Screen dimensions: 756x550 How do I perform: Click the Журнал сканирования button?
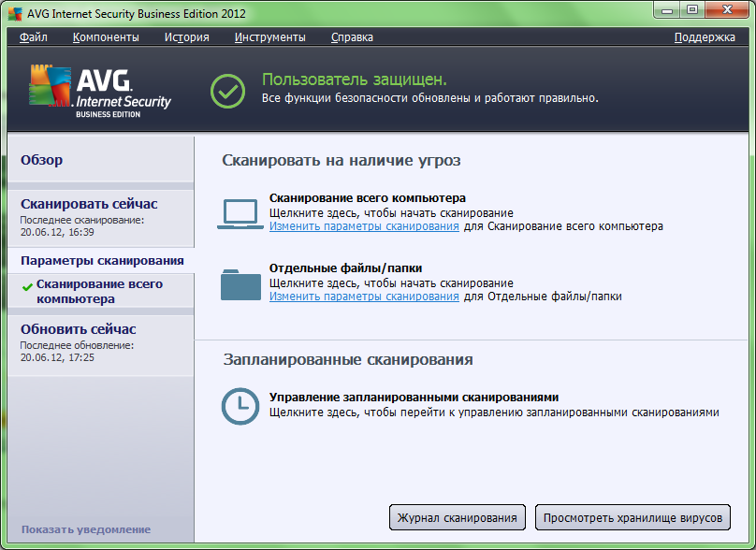(458, 517)
